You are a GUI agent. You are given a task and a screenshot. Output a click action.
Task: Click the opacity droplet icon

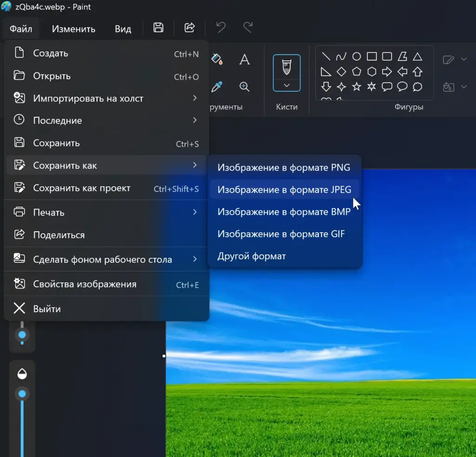(22, 373)
